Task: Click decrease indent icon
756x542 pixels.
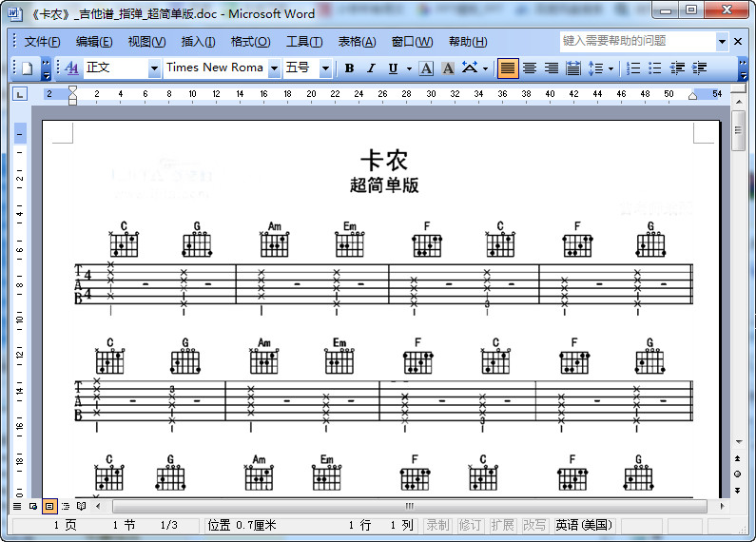Action: (677, 68)
